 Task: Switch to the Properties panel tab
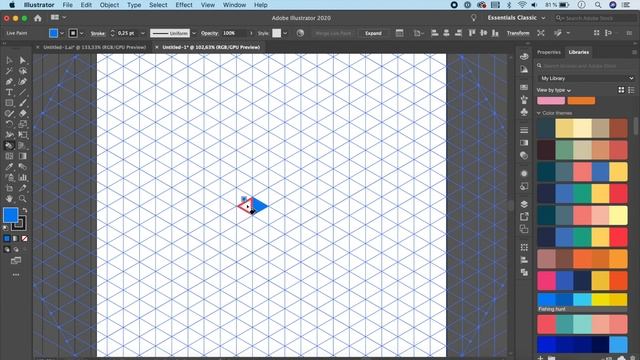pyautogui.click(x=549, y=52)
